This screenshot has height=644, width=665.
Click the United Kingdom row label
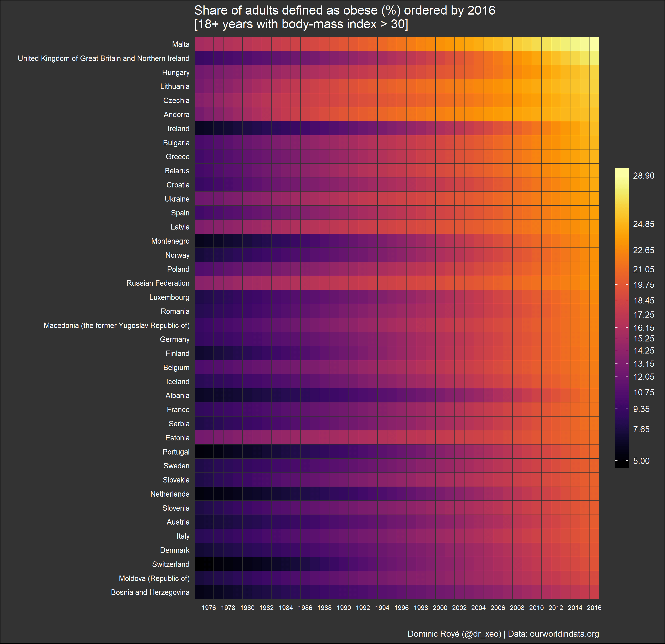[x=103, y=58]
